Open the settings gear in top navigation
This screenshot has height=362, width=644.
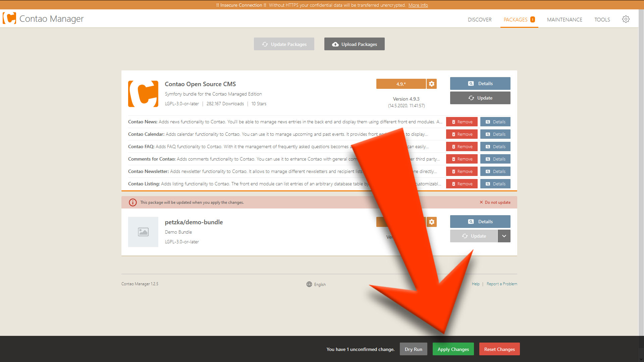point(626,19)
